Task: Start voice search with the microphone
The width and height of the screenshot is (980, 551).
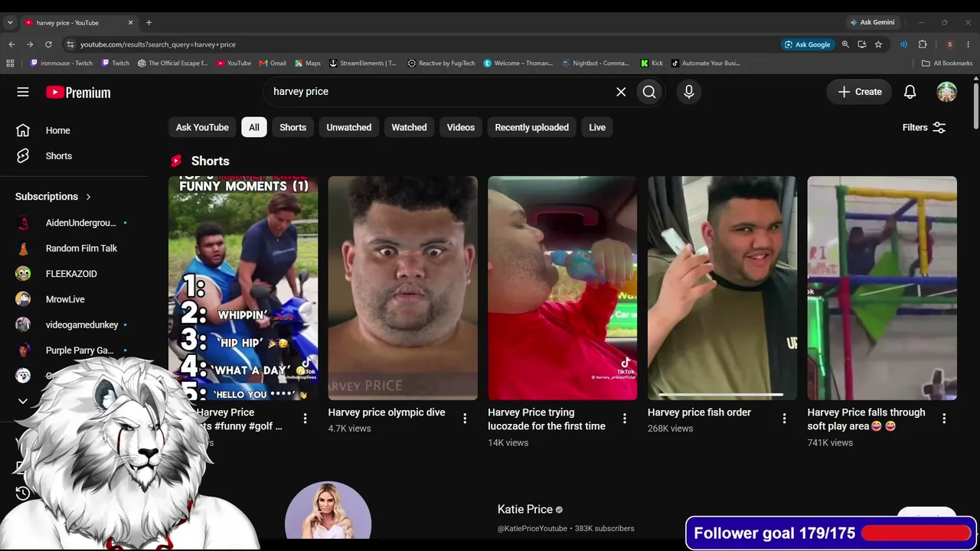Action: tap(689, 92)
